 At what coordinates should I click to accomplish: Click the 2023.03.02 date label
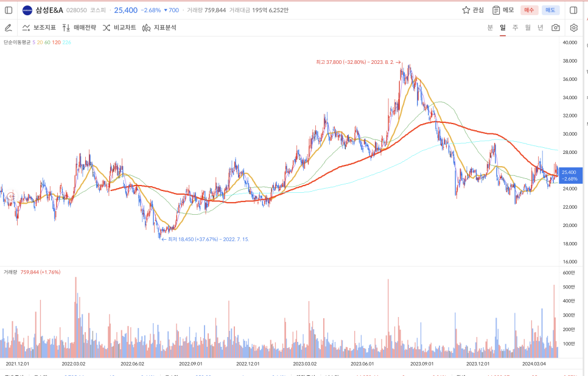(x=305, y=364)
